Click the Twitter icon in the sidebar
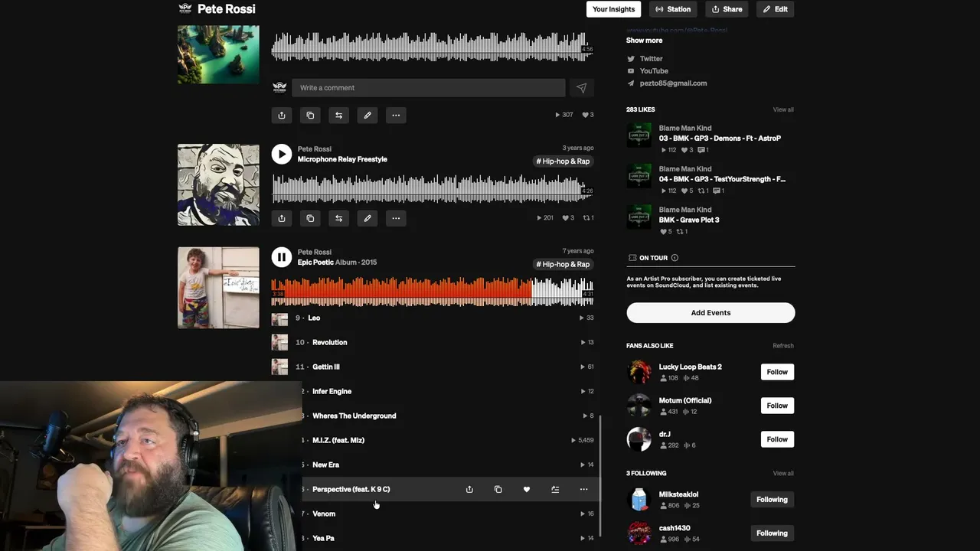The image size is (980, 551). tap(631, 59)
